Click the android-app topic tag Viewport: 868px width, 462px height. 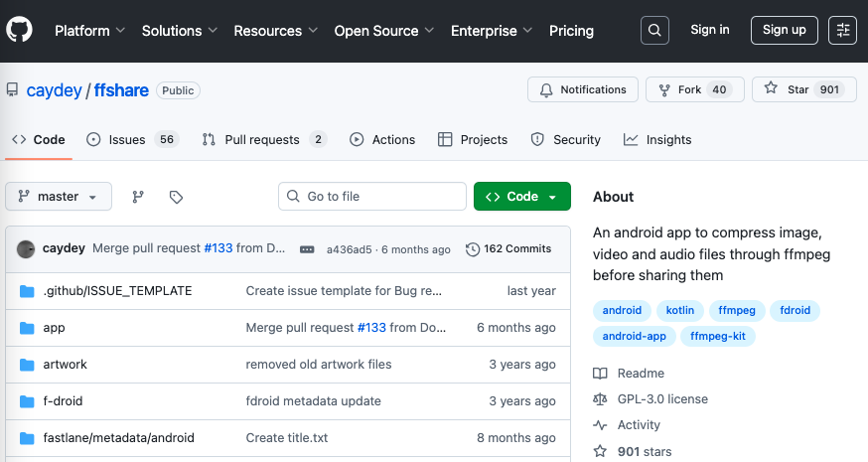point(634,336)
